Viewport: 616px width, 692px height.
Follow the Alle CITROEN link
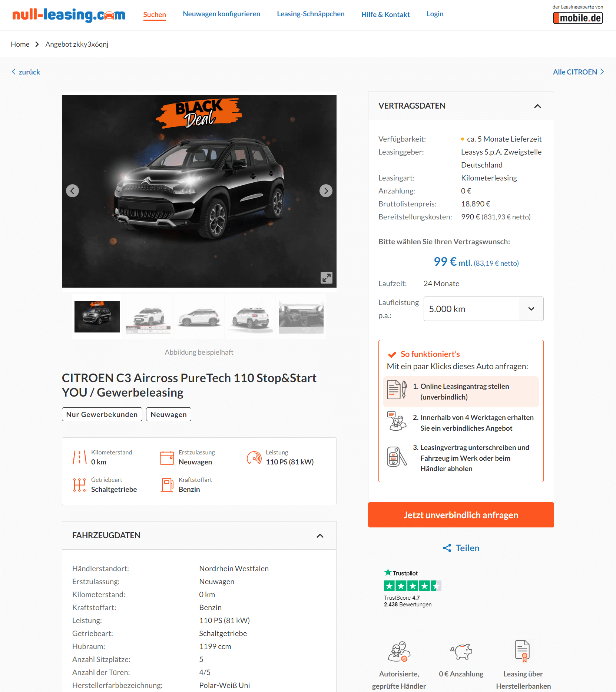coord(578,72)
